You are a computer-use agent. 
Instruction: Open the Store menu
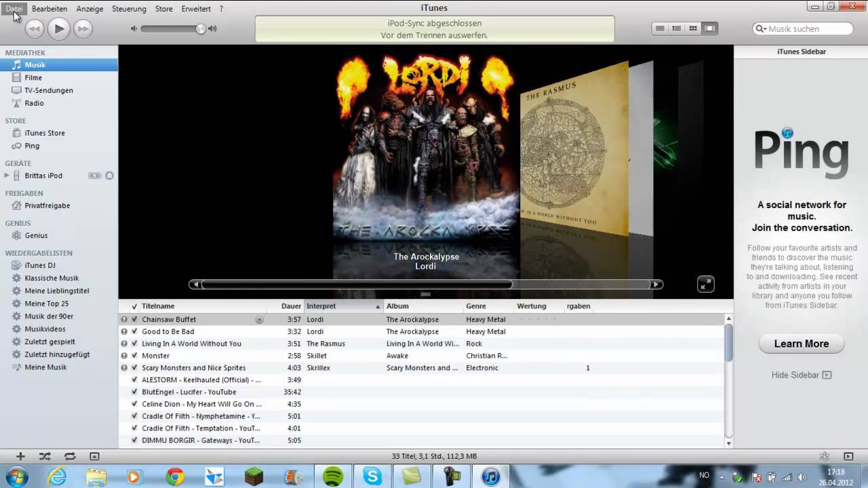(x=164, y=9)
